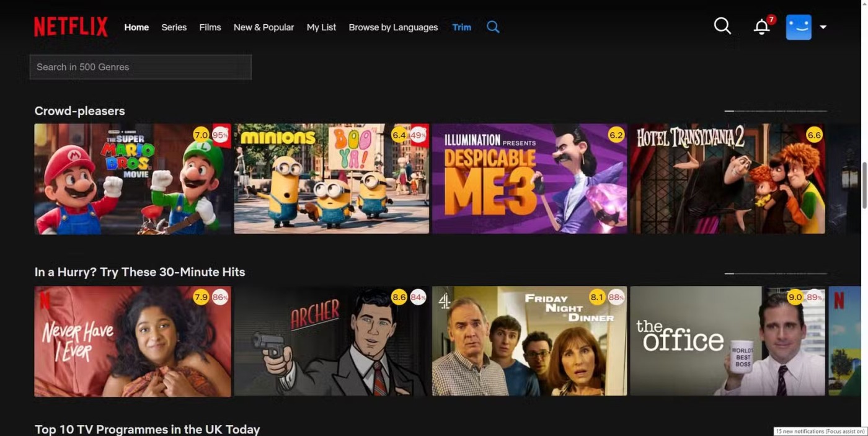Expand the profile dropdown arrow
This screenshot has height=436, width=868.
pos(823,27)
